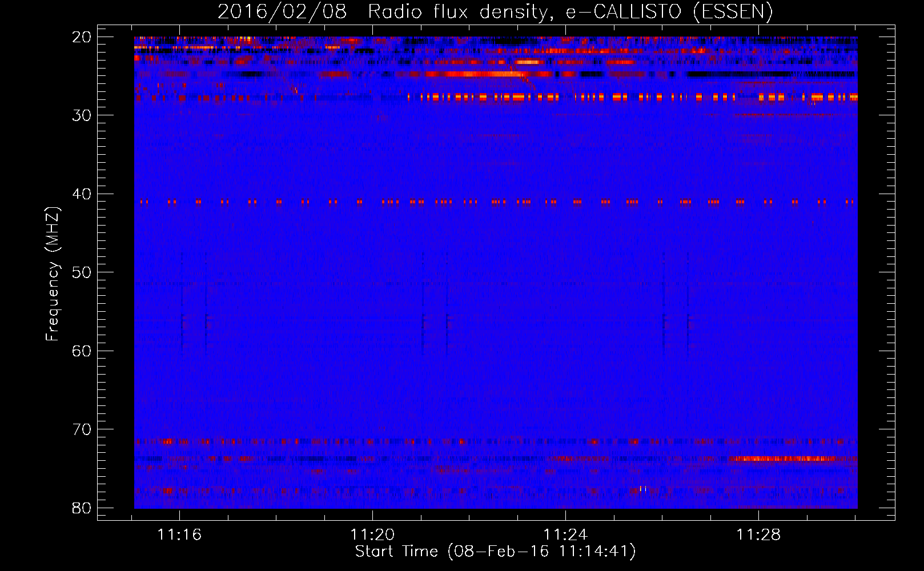Click the Frequency (MHZ) axis label

[x=53, y=275]
